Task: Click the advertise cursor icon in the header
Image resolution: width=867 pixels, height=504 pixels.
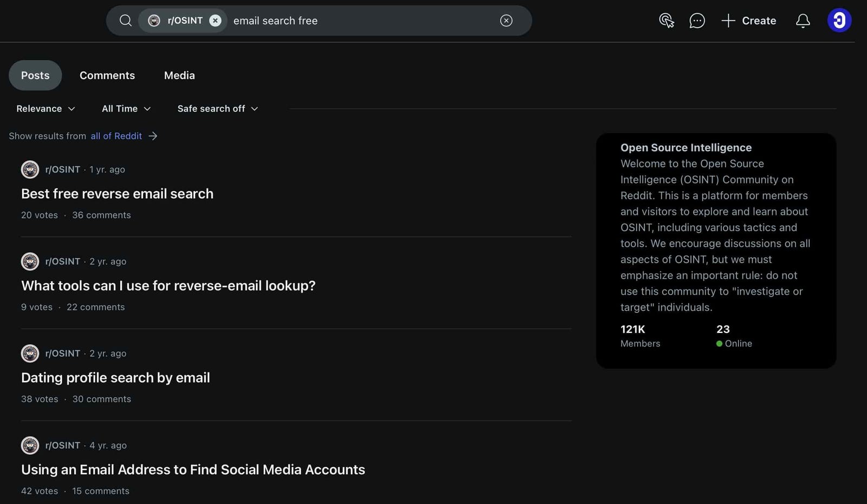Action: 667,21
